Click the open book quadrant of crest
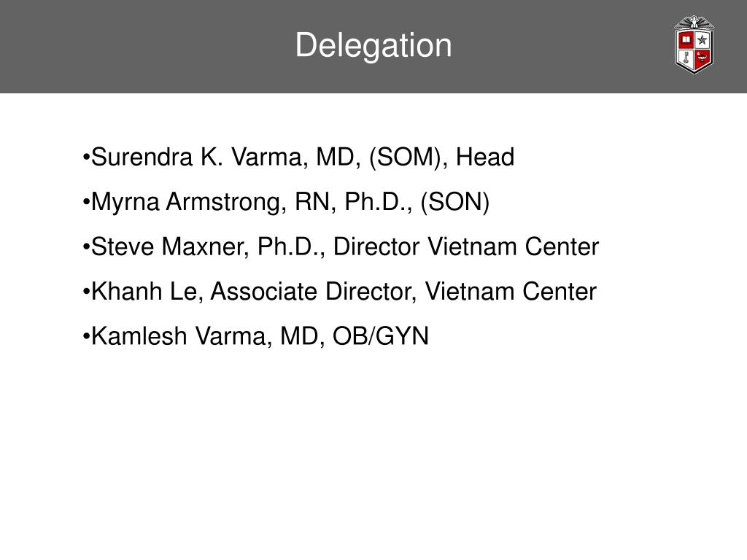747x560 pixels. click(x=686, y=39)
